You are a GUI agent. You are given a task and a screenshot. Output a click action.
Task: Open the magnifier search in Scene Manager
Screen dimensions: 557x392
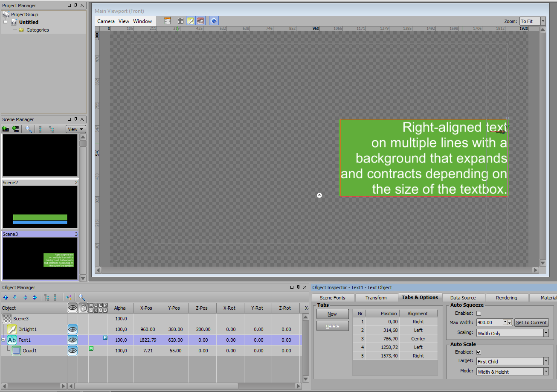pos(29,129)
